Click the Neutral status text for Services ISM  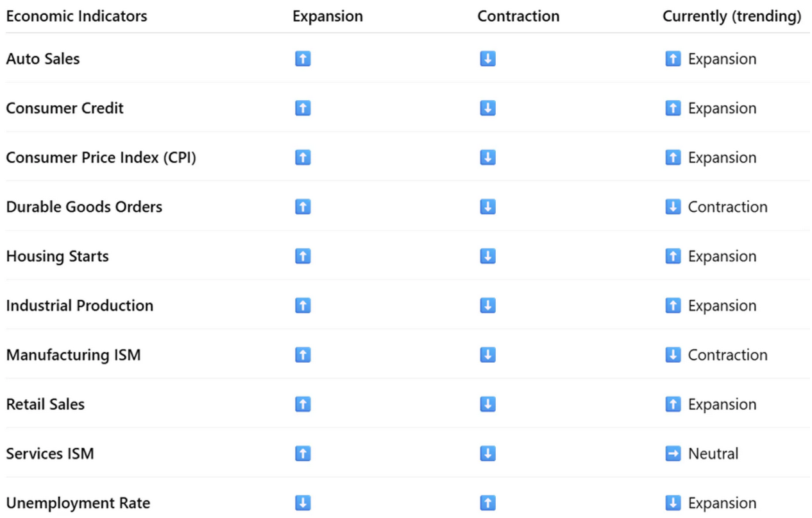(713, 454)
